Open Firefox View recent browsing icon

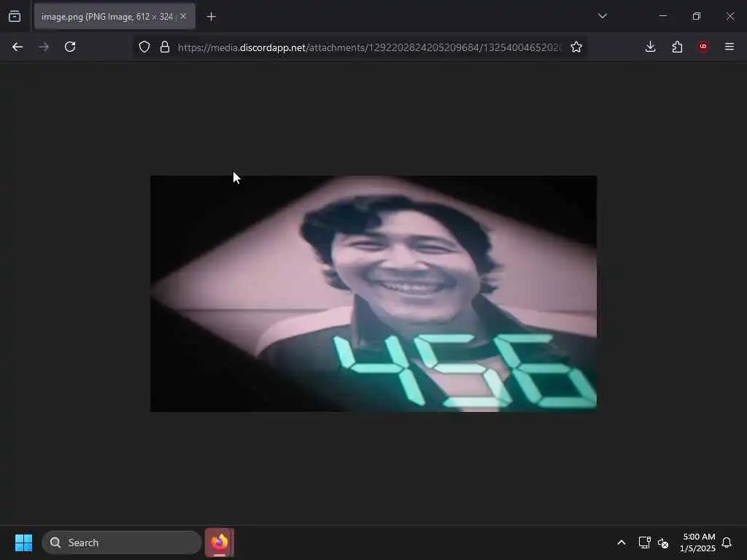15,16
